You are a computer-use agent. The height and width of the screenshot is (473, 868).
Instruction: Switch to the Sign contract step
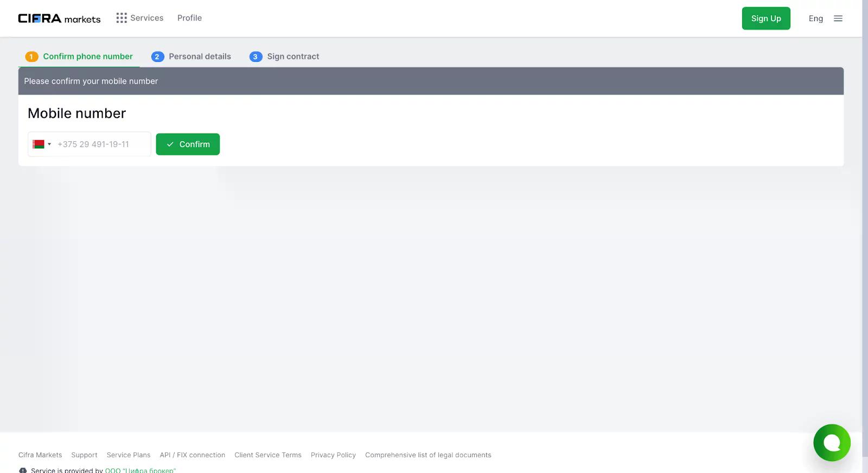(284, 56)
